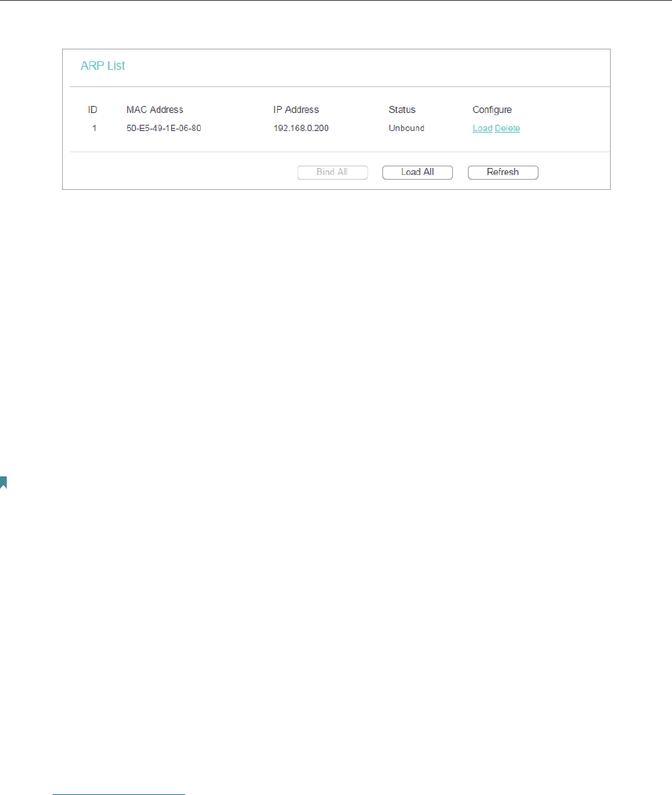Click the Delete link for entry 1

point(507,128)
